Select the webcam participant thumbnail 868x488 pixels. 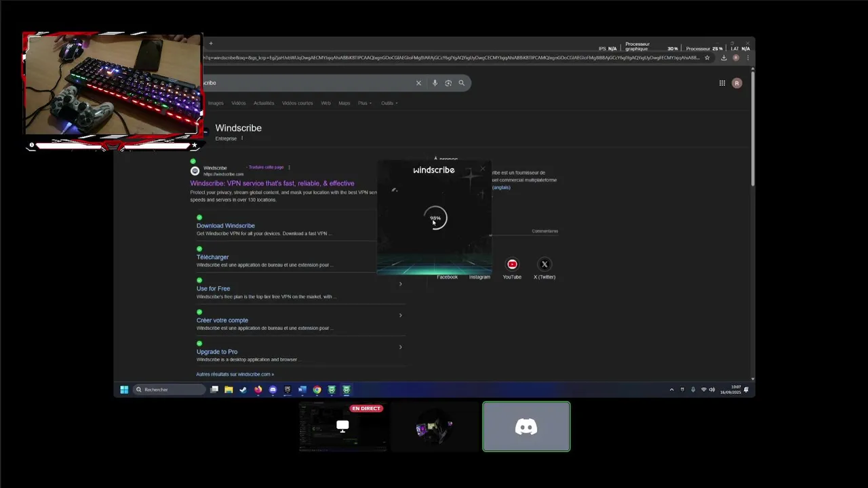(435, 426)
